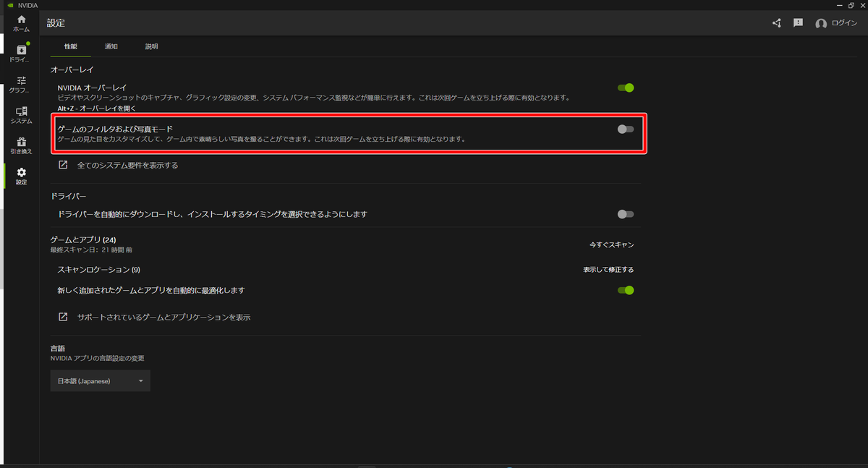Image resolution: width=868 pixels, height=468 pixels.
Task: Open the グラフィックス sidebar page
Action: (21, 85)
